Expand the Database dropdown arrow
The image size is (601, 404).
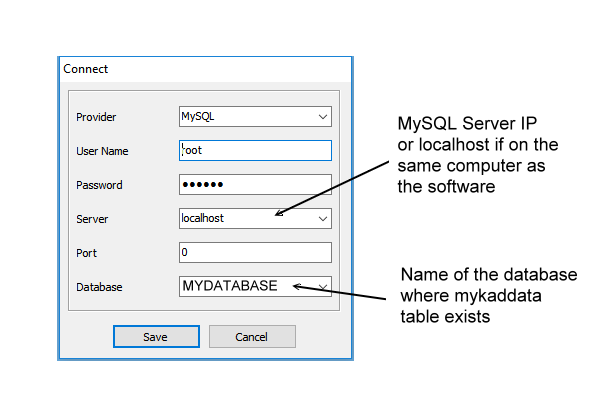click(x=322, y=287)
